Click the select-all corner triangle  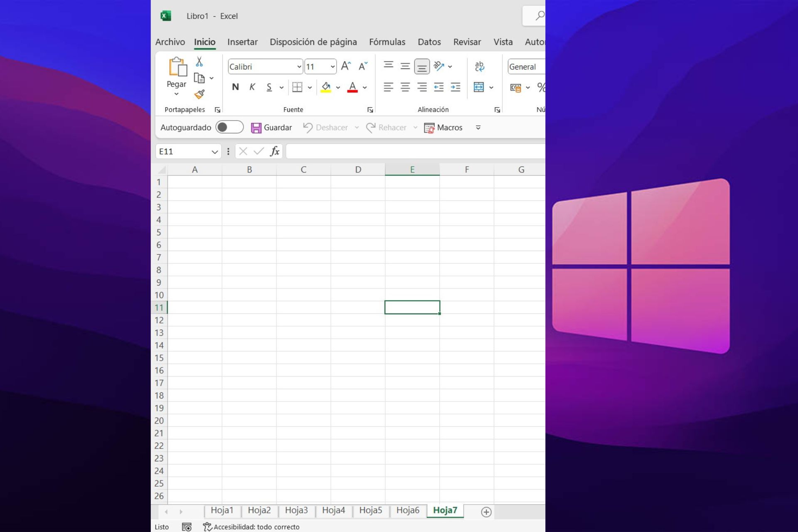tap(162, 170)
